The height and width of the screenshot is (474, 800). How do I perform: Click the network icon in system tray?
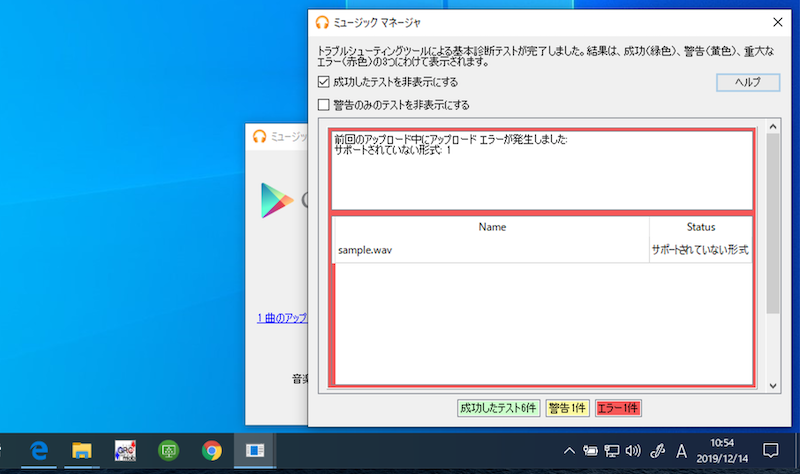point(611,450)
